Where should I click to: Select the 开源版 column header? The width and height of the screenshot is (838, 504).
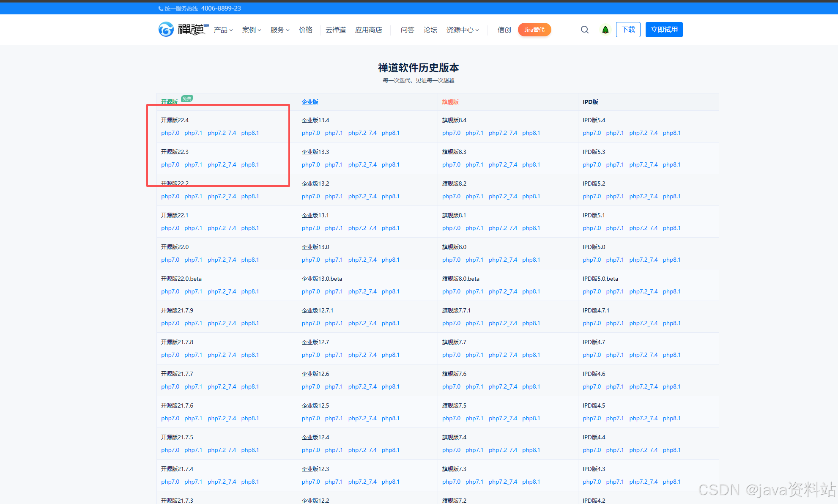[x=169, y=102]
